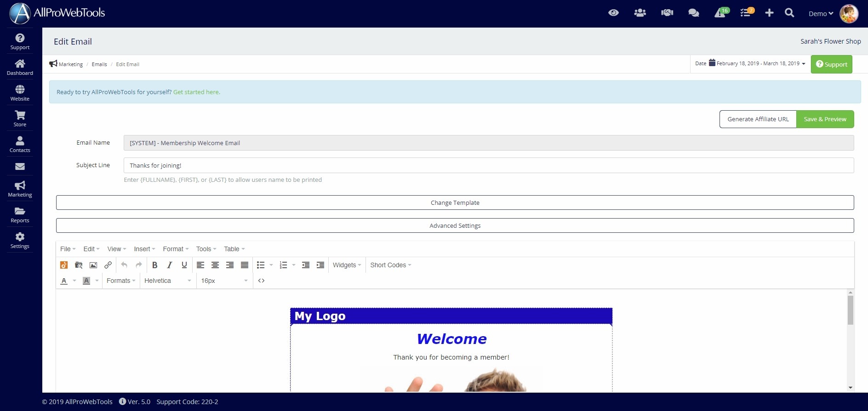868x411 pixels.
Task: Open Settings in the sidebar
Action: coord(20,240)
